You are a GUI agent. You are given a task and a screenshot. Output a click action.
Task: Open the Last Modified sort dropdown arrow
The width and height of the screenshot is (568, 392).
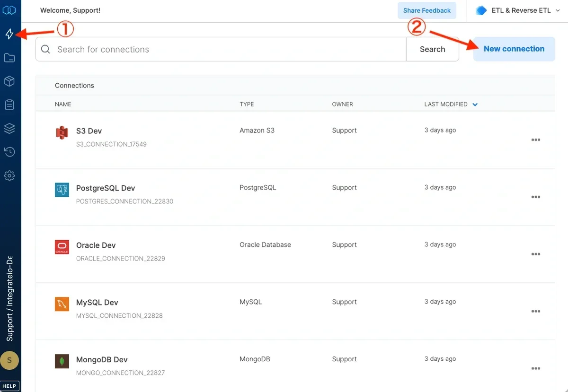(475, 104)
